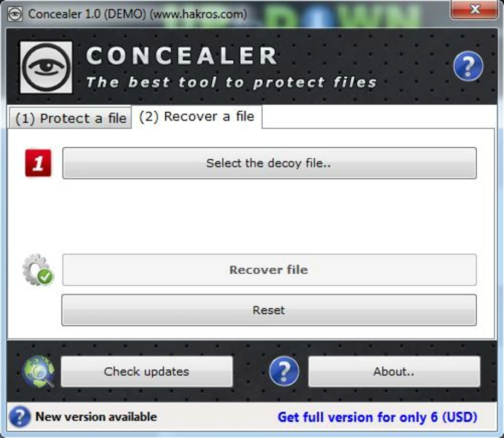Screen dimensions: 504x438
Task: Reset the recovery form
Action: point(269,310)
